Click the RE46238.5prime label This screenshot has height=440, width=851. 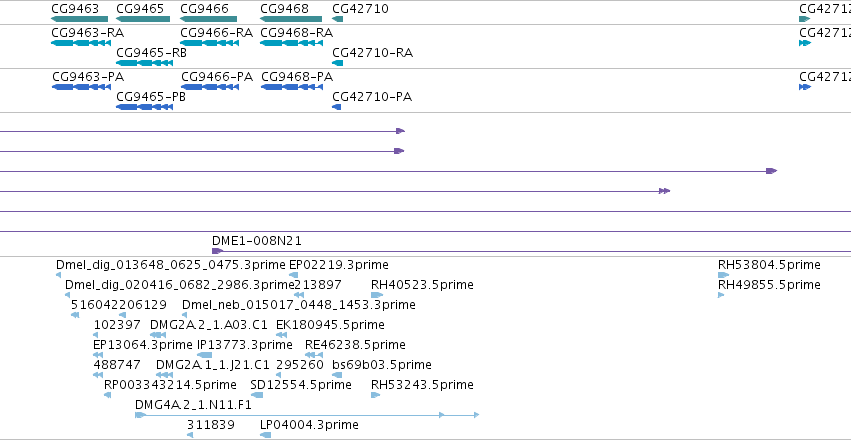(355, 345)
